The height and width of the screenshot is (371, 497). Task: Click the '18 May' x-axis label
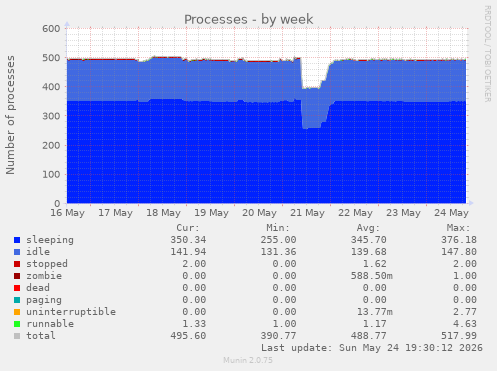164,213
